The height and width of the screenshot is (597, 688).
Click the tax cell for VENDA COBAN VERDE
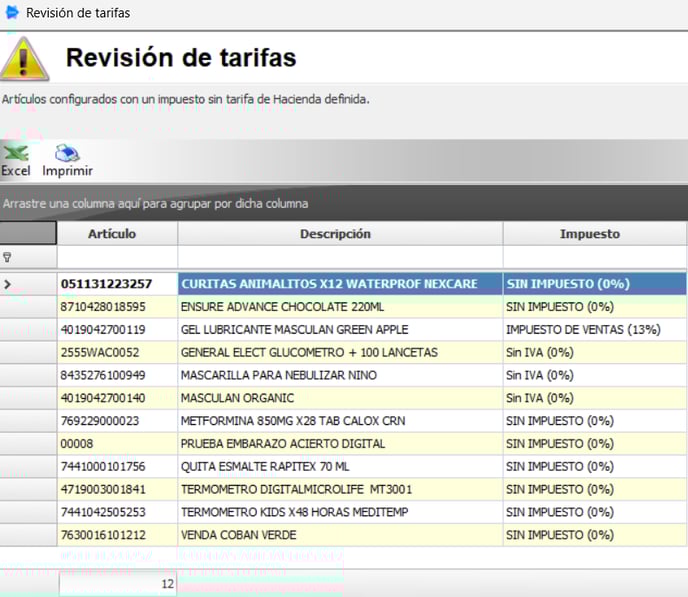(x=595, y=535)
